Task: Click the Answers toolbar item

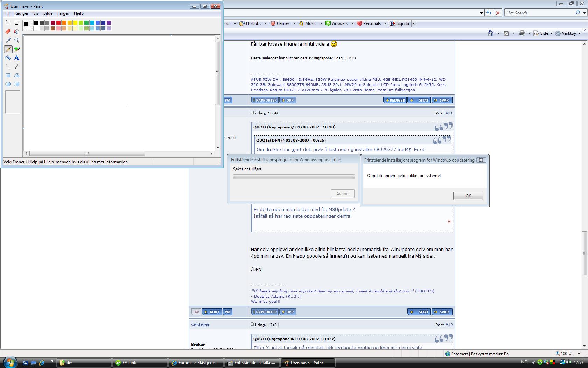Action: click(337, 23)
